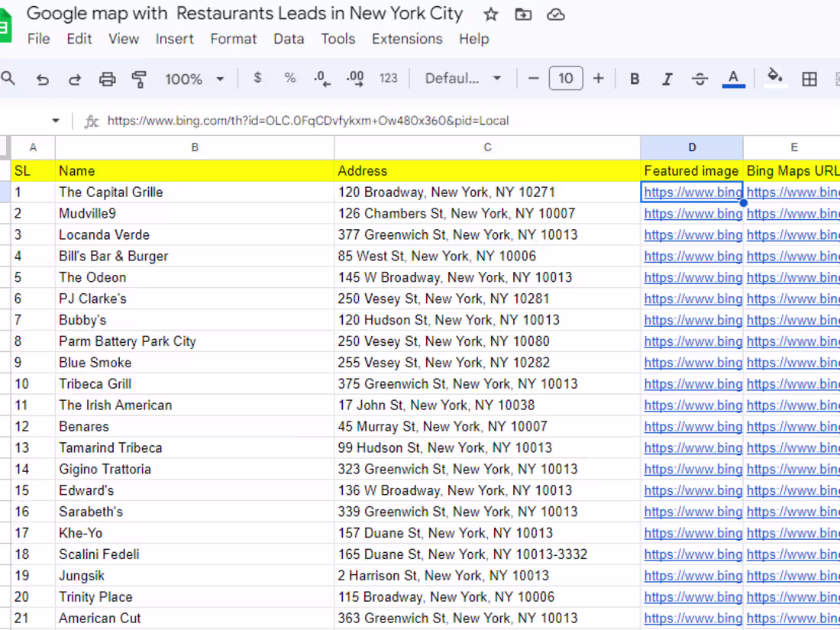Open the Format menu
This screenshot has width=840, height=630.
234,39
